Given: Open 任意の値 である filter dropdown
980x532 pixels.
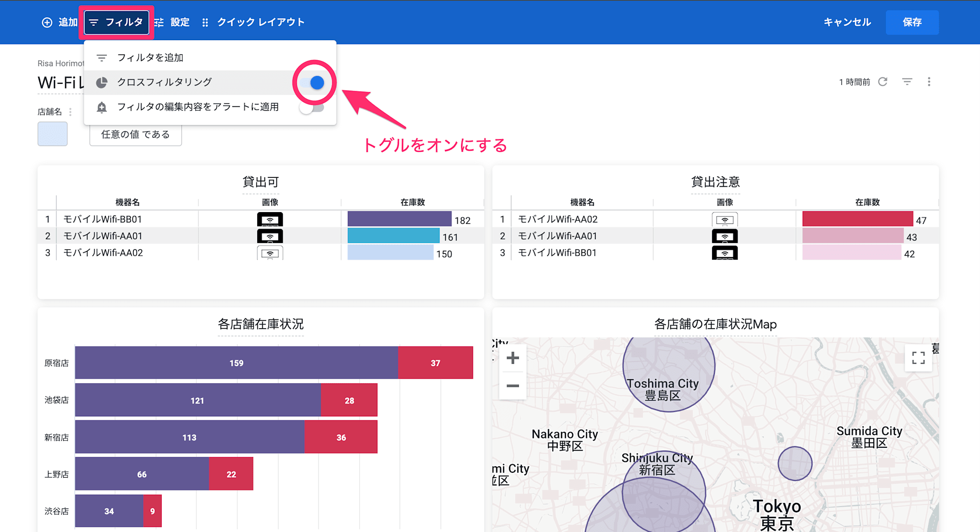Looking at the screenshot, I should (136, 134).
